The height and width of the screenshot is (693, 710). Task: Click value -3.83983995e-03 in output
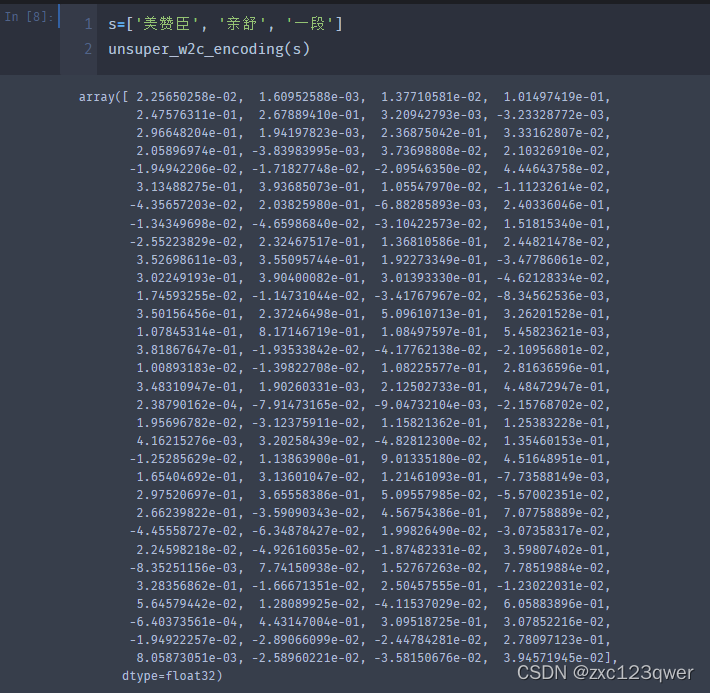coord(306,151)
